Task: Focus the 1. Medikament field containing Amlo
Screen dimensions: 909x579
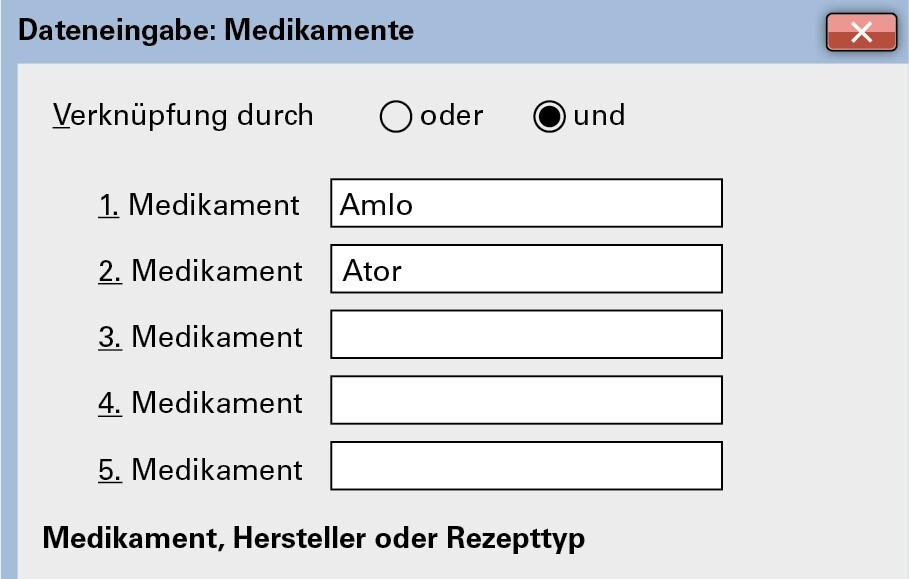Action: point(526,204)
